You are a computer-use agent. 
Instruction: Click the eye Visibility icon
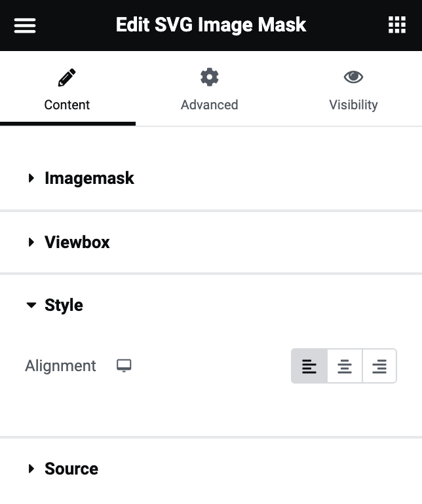(x=353, y=77)
